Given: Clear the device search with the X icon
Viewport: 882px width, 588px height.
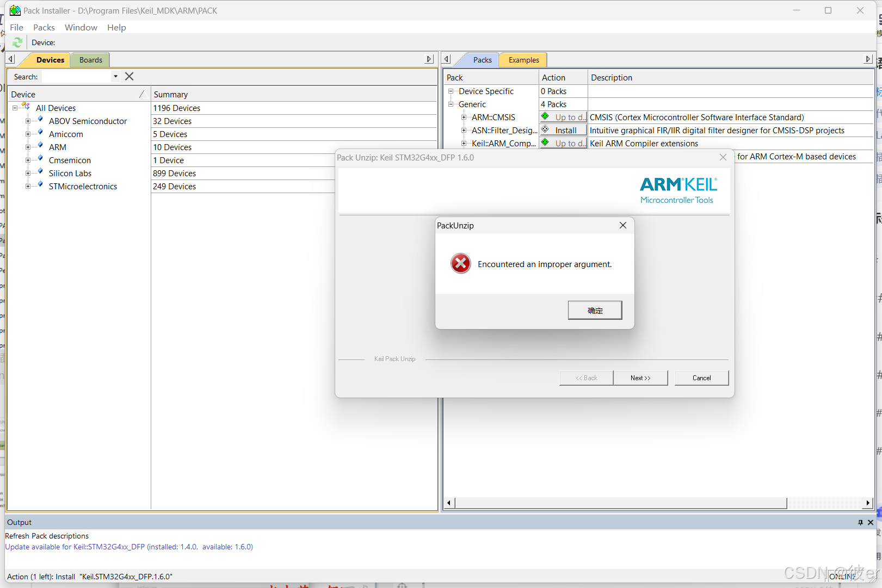Looking at the screenshot, I should coord(129,77).
